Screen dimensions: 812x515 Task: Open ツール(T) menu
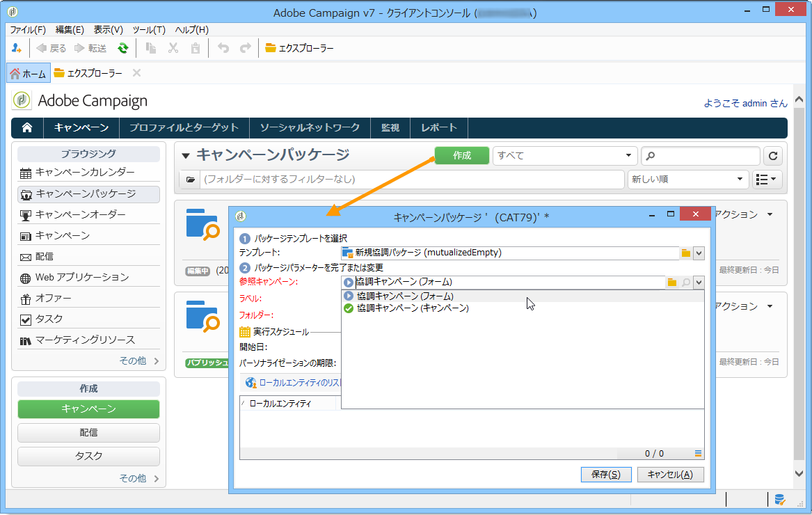(x=149, y=29)
